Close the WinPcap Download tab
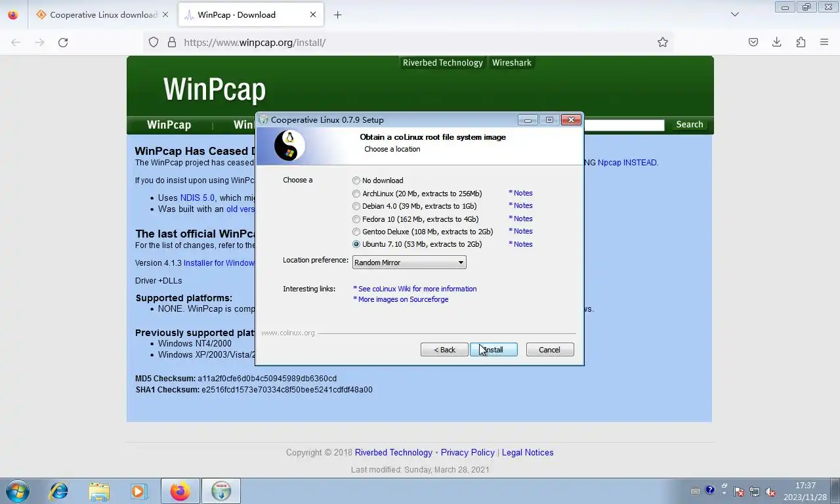 pyautogui.click(x=313, y=14)
